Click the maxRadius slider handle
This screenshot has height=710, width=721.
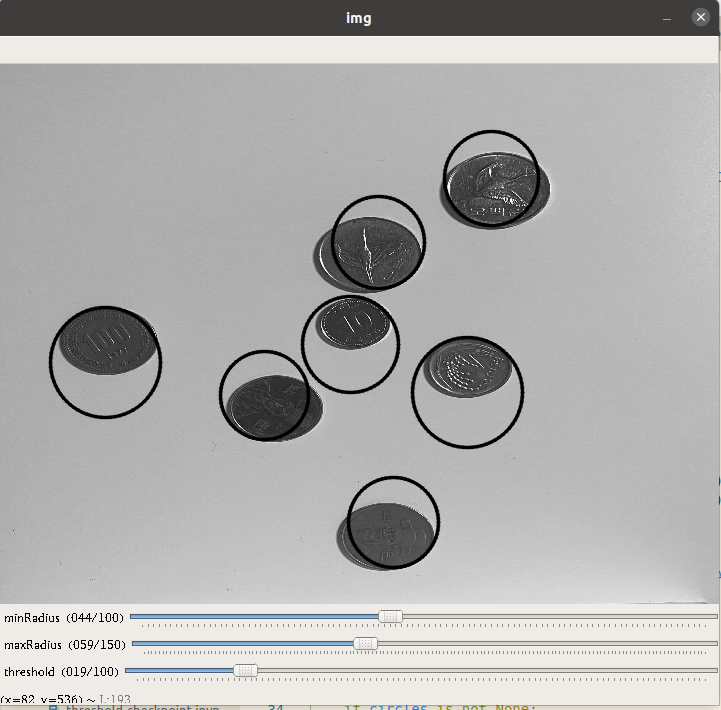366,643
